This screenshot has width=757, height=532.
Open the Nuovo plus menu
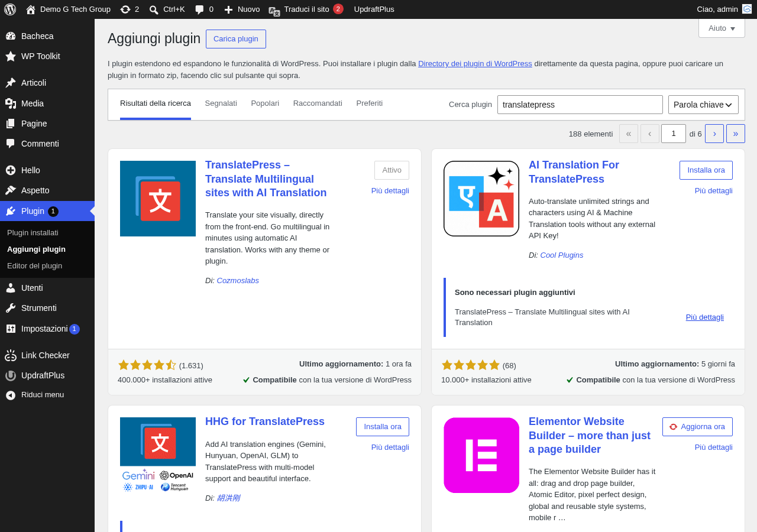pyautogui.click(x=242, y=9)
